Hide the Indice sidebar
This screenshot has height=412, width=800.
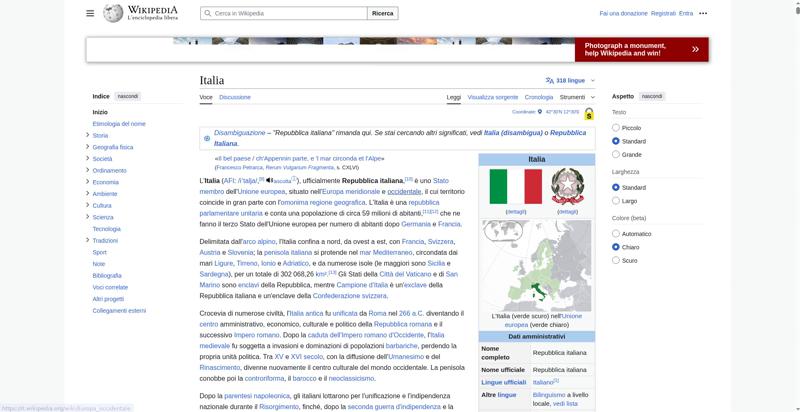[x=128, y=96]
